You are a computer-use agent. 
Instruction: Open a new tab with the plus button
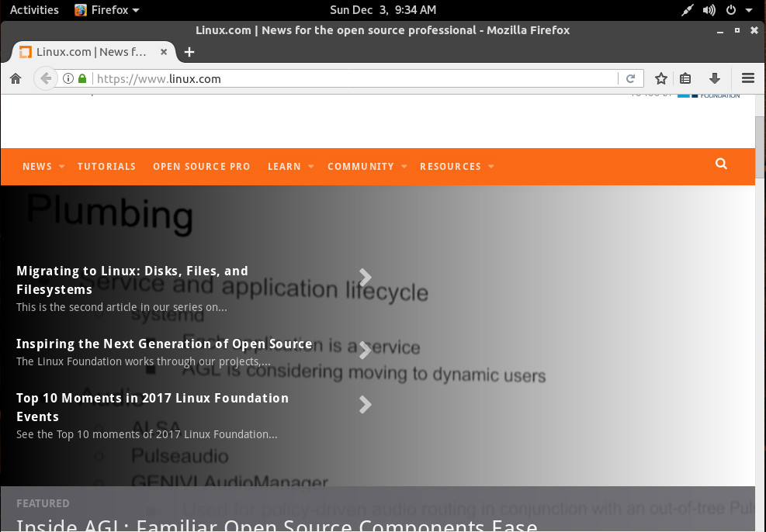189,52
